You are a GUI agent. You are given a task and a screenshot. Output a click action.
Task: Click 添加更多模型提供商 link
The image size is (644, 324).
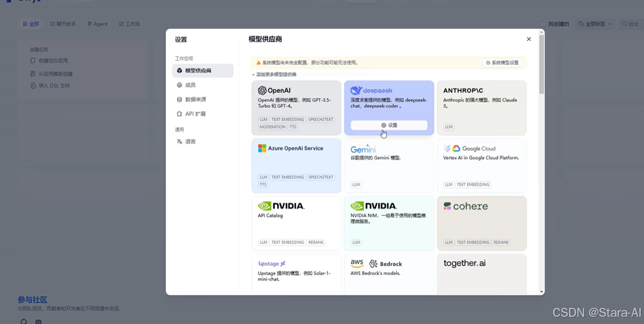[x=274, y=74]
